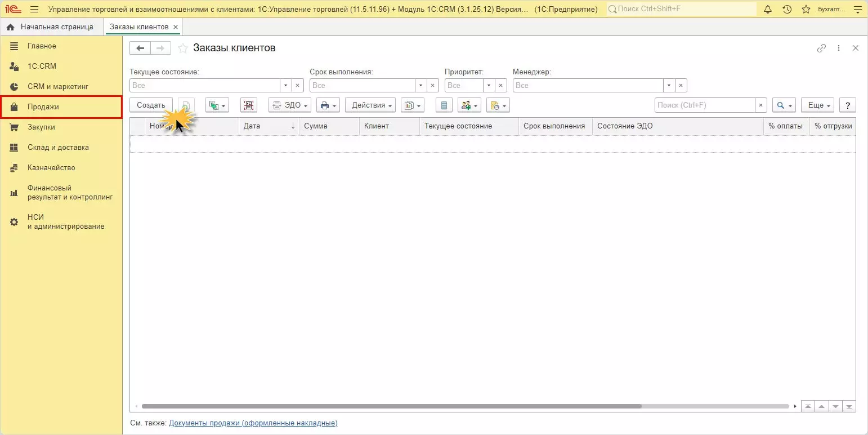Viewport: 868px width, 435px height.
Task: Open Документы продажи (оформленные накладные) link
Action: [x=253, y=423]
